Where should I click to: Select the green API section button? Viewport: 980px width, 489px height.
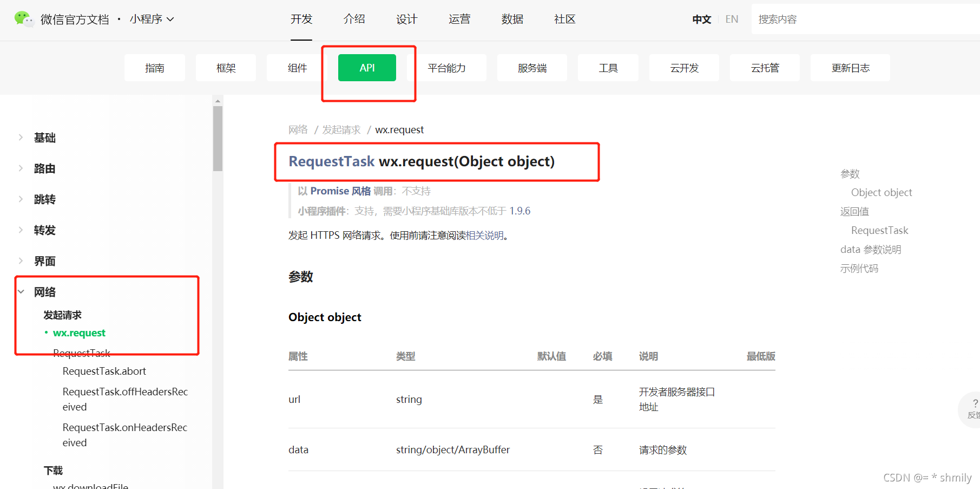pos(367,68)
